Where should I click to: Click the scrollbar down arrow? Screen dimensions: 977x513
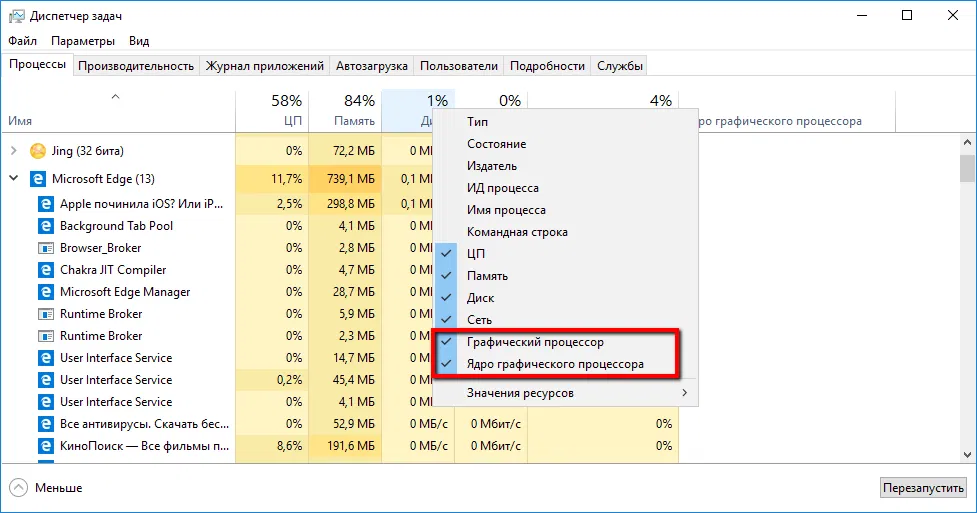click(x=967, y=455)
